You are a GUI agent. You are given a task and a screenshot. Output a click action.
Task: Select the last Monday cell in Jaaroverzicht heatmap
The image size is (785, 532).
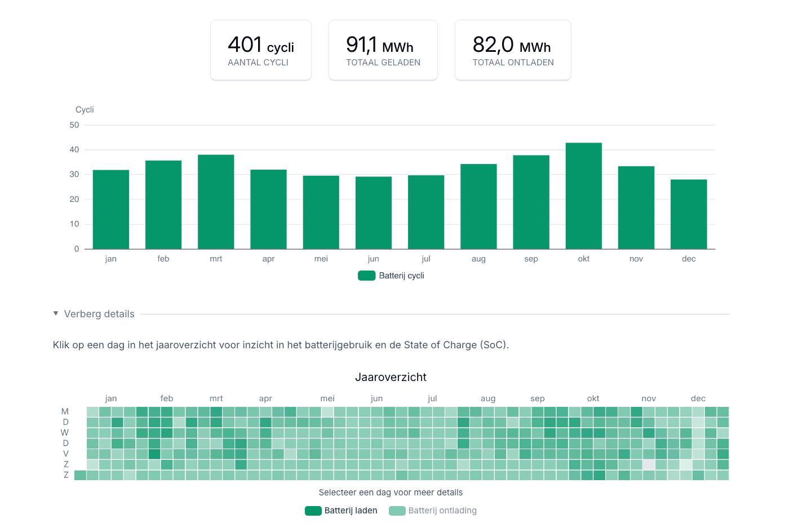tap(722, 412)
